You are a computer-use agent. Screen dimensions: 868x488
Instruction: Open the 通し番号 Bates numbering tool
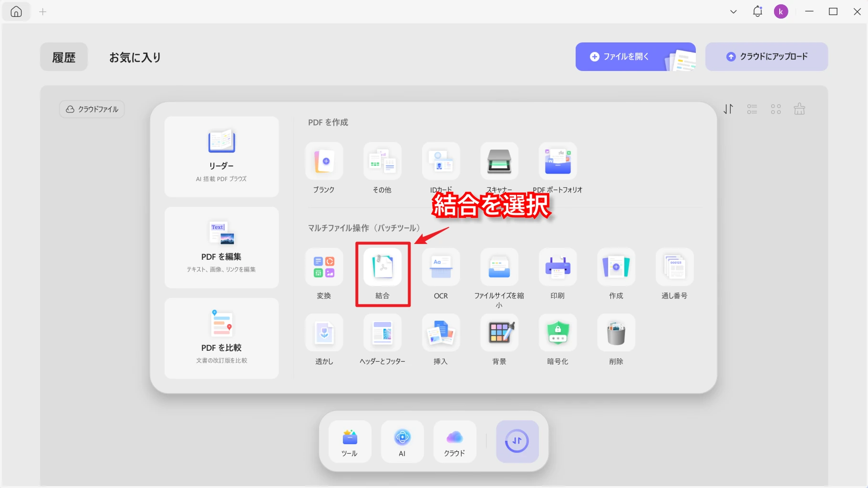tap(674, 267)
